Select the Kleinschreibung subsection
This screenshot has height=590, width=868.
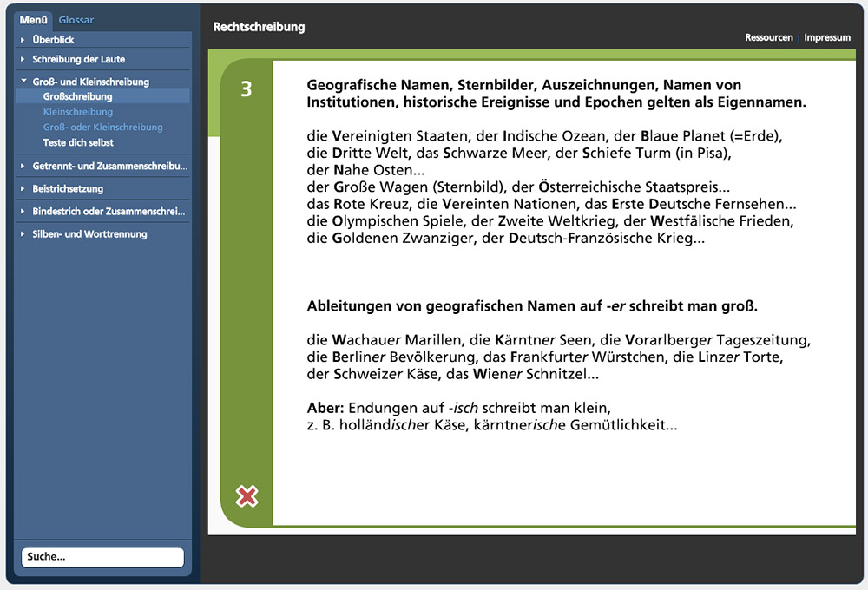click(78, 112)
